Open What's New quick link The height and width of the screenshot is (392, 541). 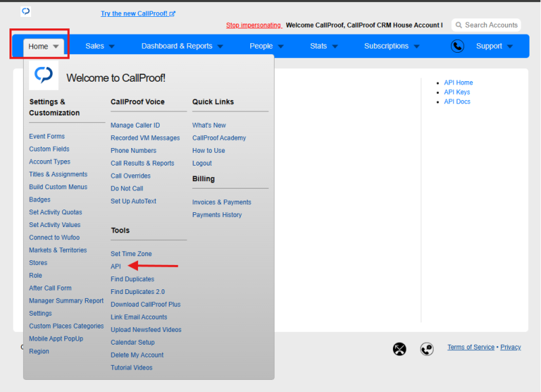click(209, 126)
